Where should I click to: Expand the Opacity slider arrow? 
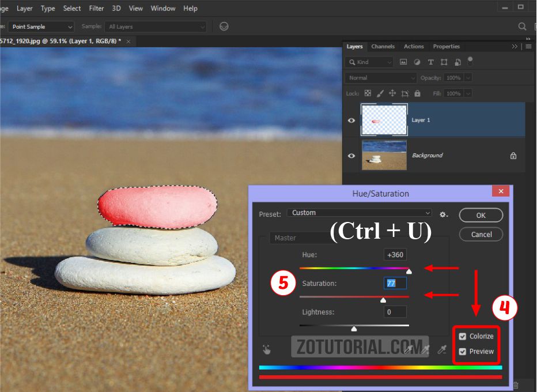coord(468,78)
